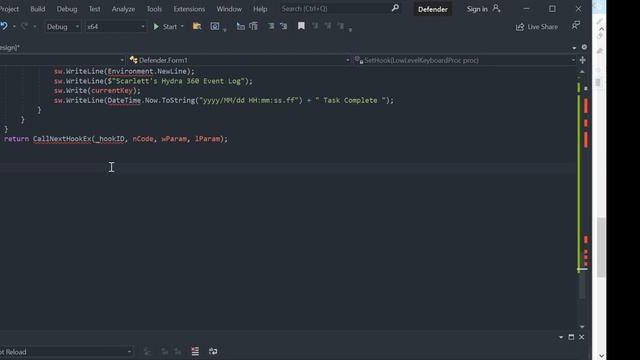640x360 pixels.
Task: Click the comment selected lines icon
Action: [241, 27]
